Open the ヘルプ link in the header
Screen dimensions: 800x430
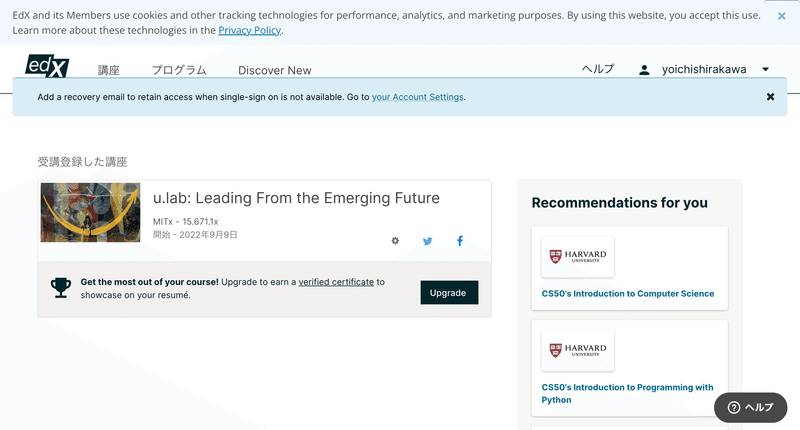click(598, 69)
